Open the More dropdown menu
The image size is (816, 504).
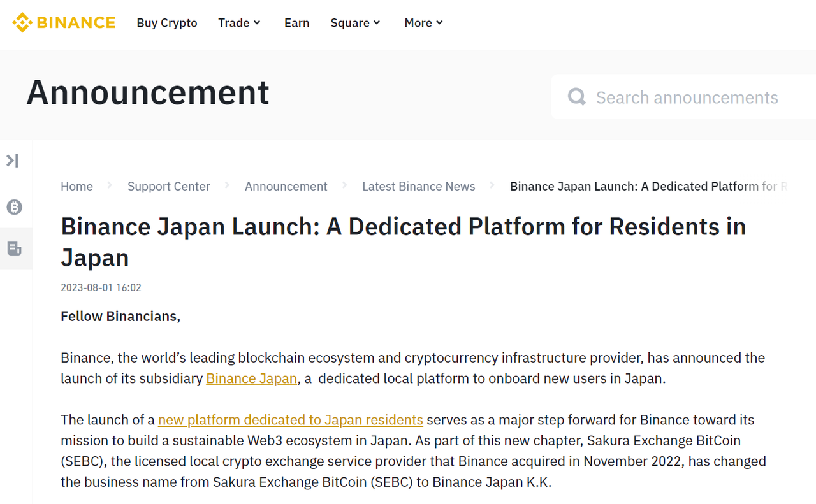click(423, 23)
